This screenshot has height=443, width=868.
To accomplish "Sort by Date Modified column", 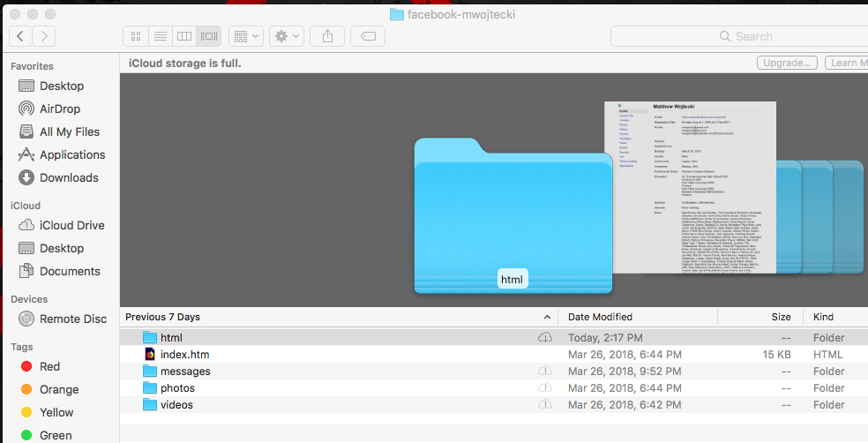I will coord(638,317).
